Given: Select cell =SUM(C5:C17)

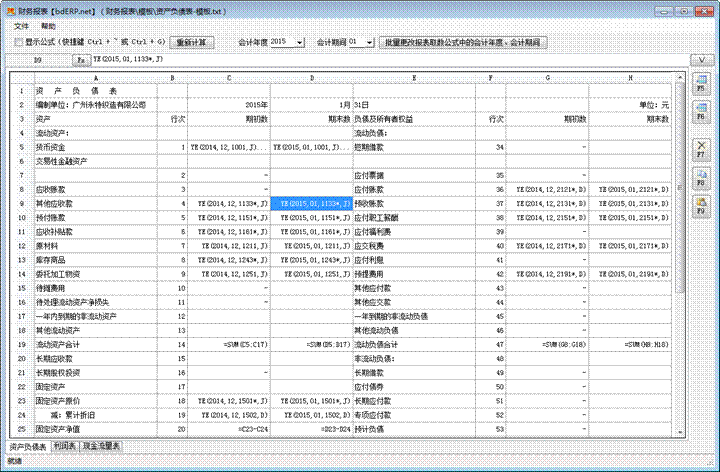Looking at the screenshot, I should tap(229, 344).
